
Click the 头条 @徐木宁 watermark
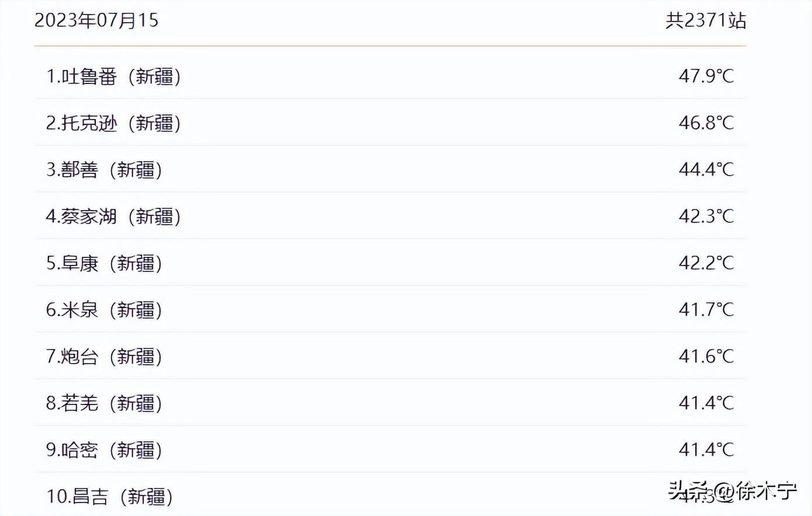point(733,491)
